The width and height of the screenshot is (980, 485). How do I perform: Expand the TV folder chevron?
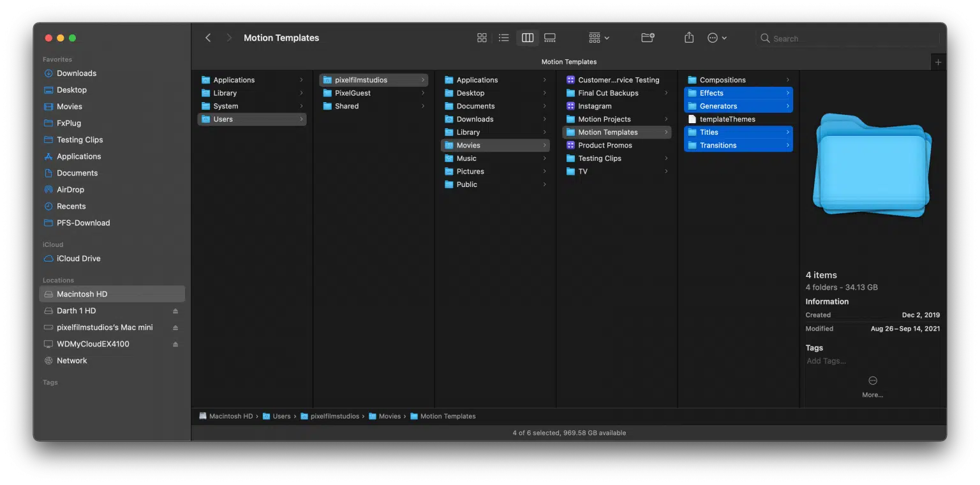666,172
